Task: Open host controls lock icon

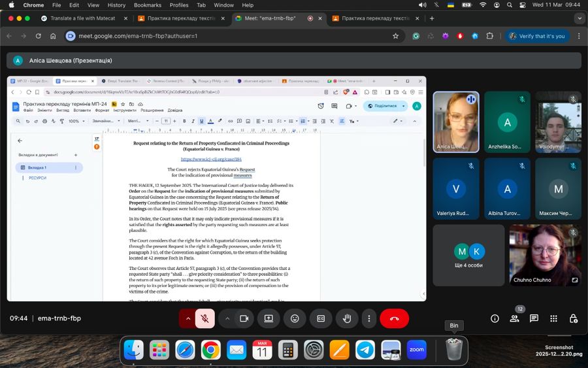Action: point(573,318)
